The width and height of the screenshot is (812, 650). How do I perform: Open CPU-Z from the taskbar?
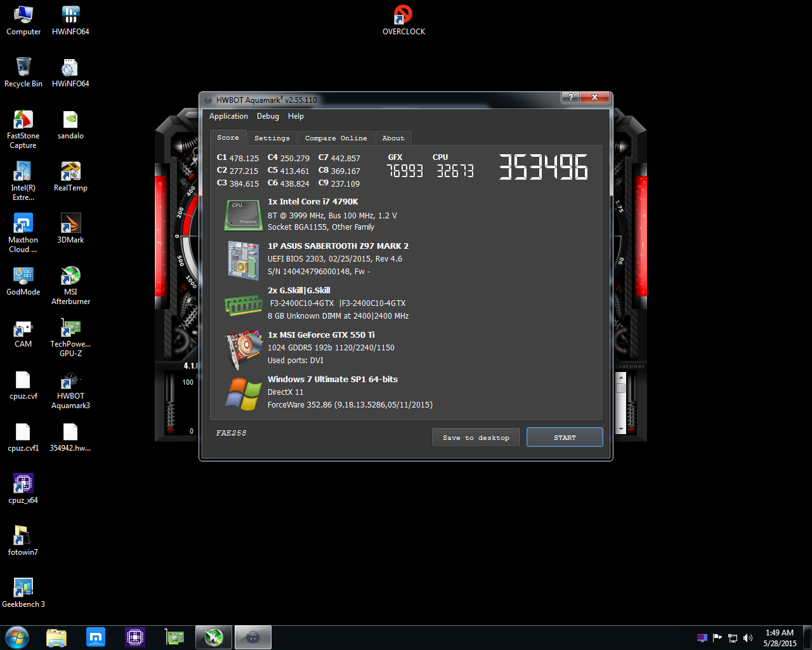click(135, 637)
